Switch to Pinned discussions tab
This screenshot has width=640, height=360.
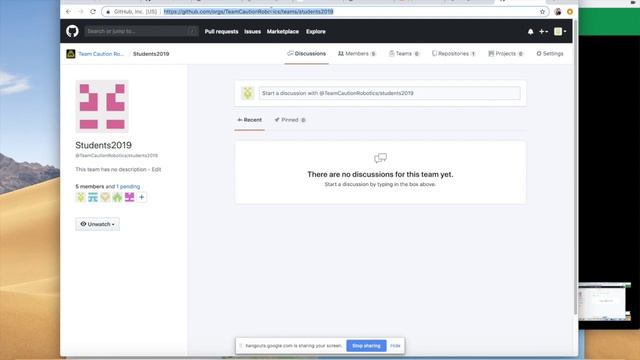coord(290,120)
